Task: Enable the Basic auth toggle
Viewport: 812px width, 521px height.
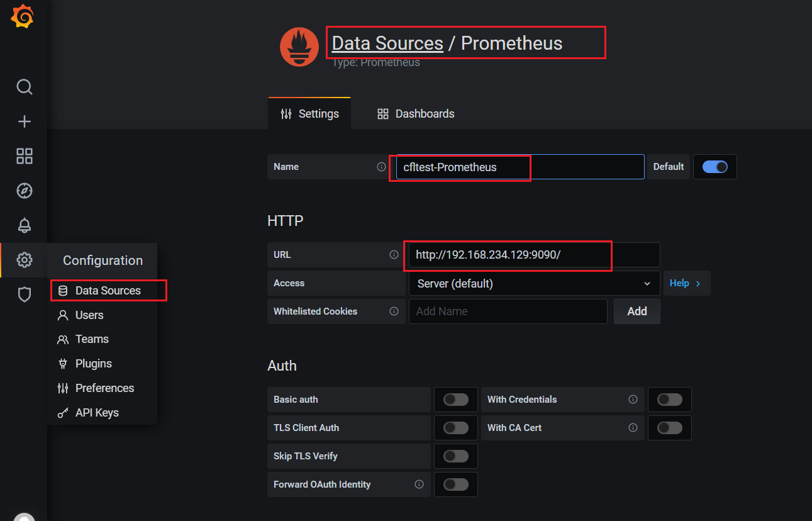Action: pos(455,400)
